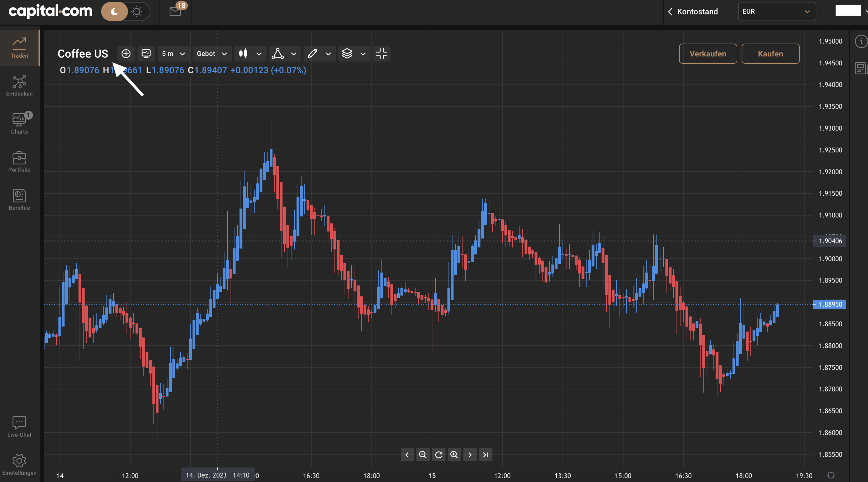This screenshot has height=482, width=868.
Task: Click the capital.com logo
Action: coord(50,11)
